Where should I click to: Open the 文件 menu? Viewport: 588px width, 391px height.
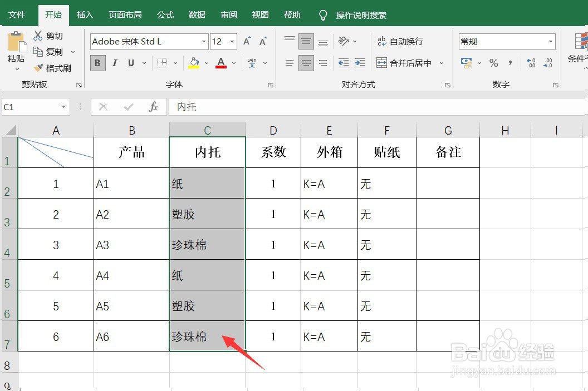click(17, 15)
